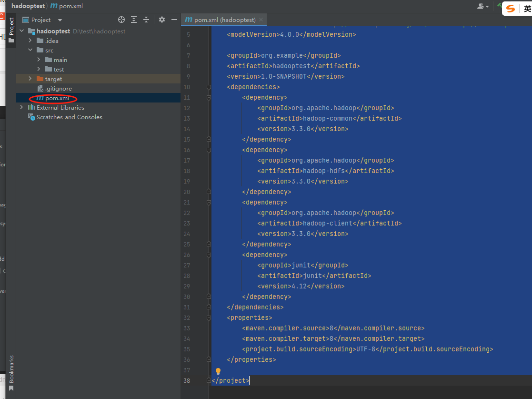
Task: Click the maven.compiler.target line
Action: 333,339
